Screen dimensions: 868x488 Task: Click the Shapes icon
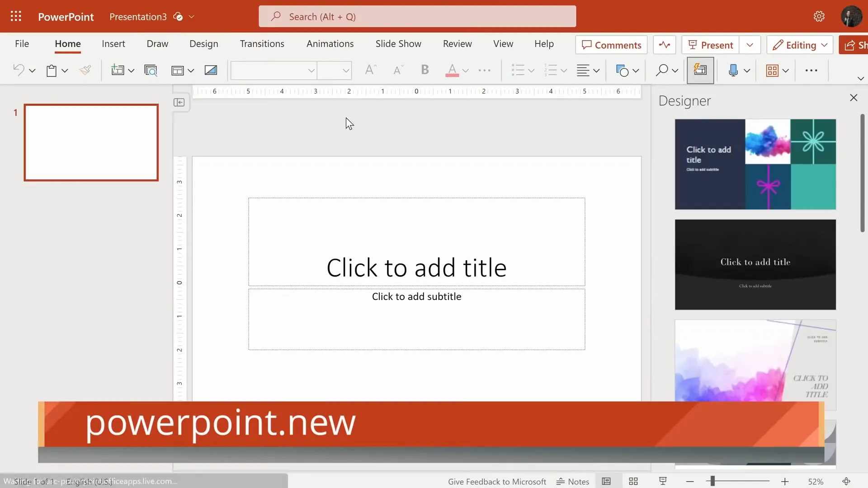click(622, 70)
